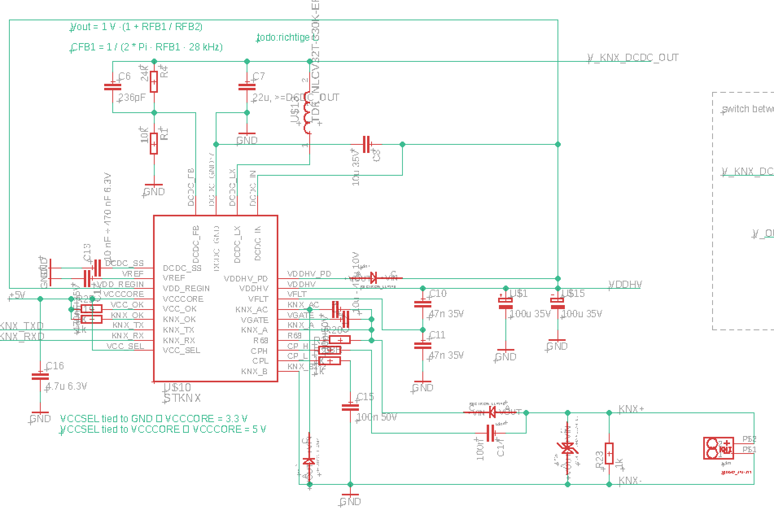Click the PS1 pin label on connector
Image resolution: width=774 pixels, height=532 pixels.
[749, 449]
